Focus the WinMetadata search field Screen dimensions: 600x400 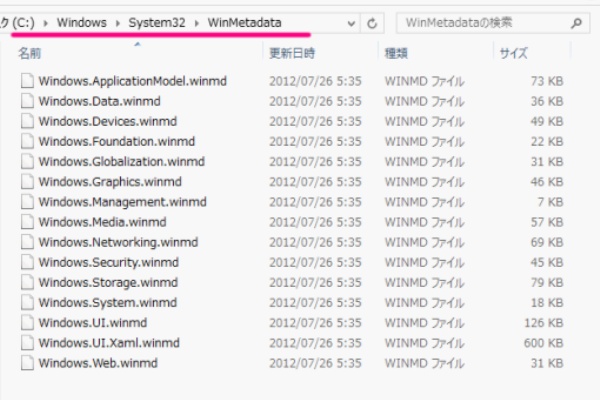click(492, 23)
